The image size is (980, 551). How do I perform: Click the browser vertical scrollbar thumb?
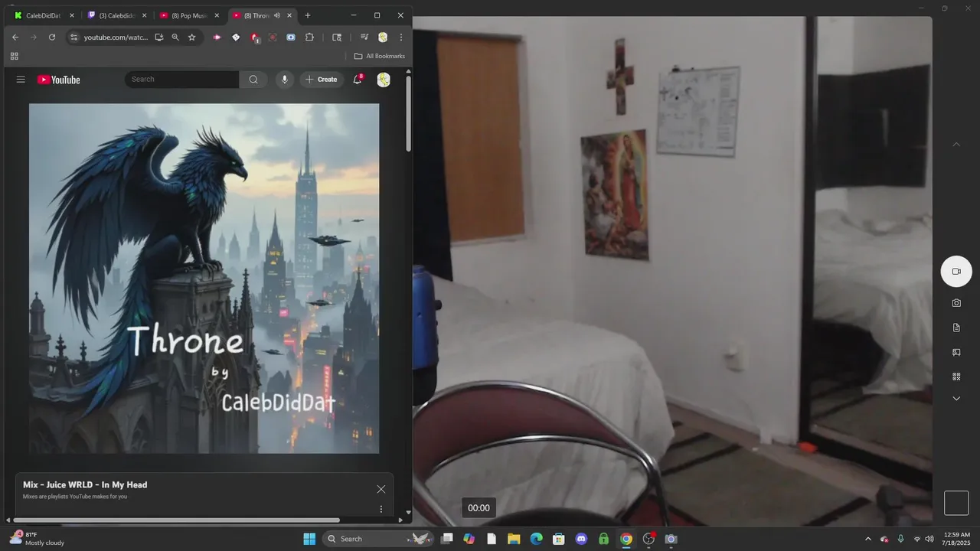click(x=408, y=113)
